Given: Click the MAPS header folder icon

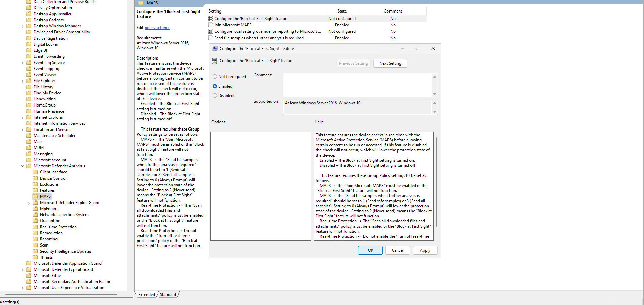Looking at the screenshot, I should (141, 3).
